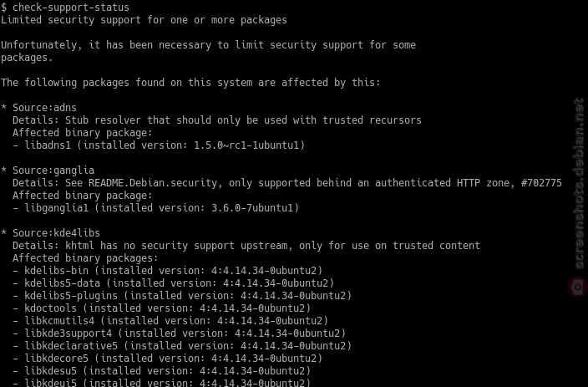Click the libganglia1 package entry
The image size is (588, 387).
[155, 208]
